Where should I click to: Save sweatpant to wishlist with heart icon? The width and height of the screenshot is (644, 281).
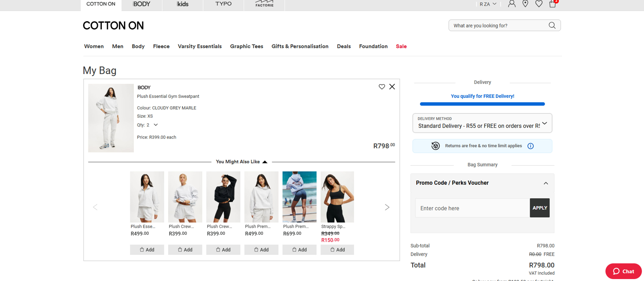[x=382, y=87]
